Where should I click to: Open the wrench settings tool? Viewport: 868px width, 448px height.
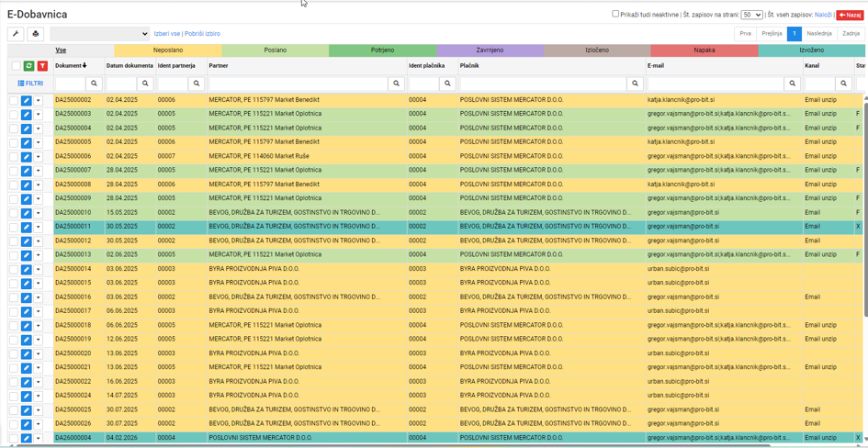16,34
